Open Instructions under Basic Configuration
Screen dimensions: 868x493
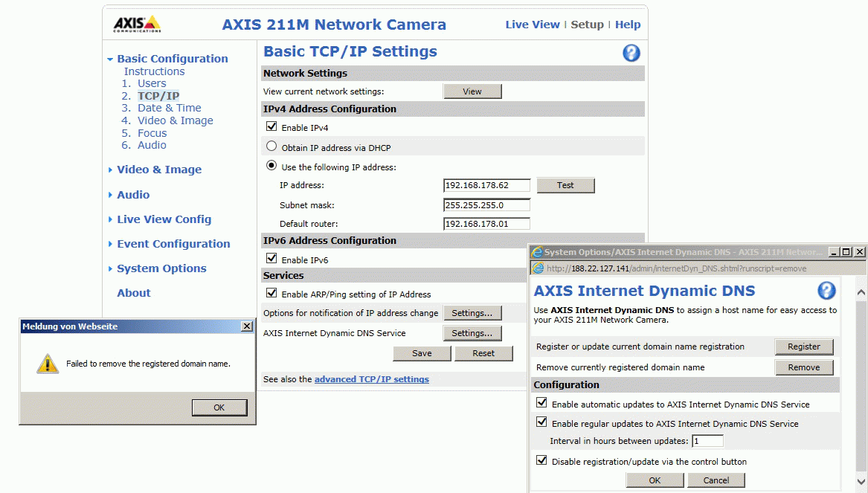tap(154, 71)
